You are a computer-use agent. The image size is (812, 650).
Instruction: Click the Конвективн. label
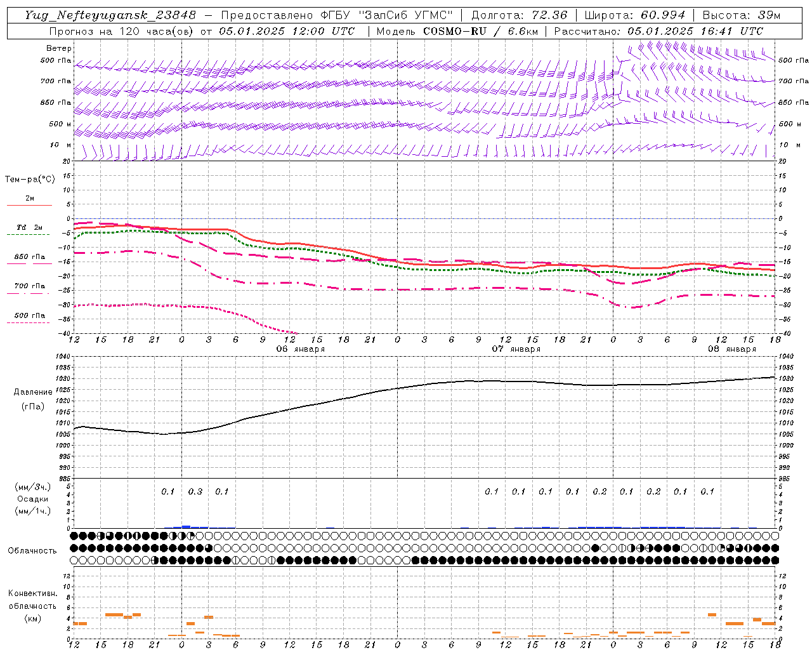coord(32,594)
